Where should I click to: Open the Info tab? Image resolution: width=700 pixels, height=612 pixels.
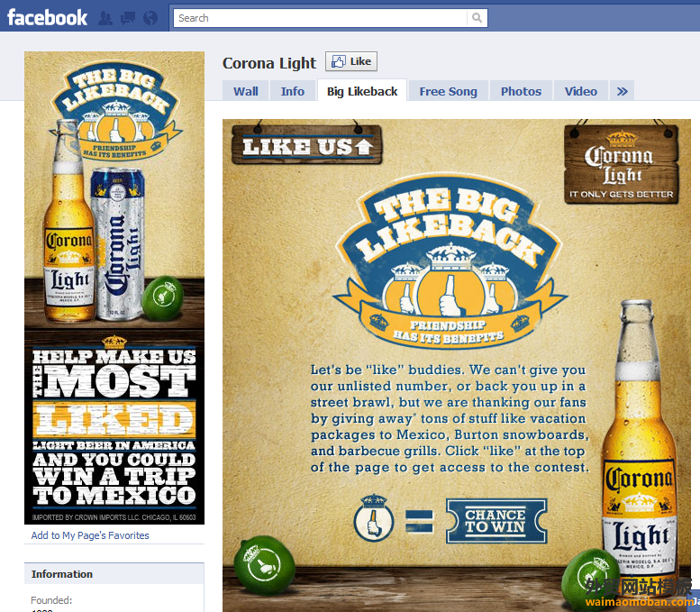tap(293, 91)
